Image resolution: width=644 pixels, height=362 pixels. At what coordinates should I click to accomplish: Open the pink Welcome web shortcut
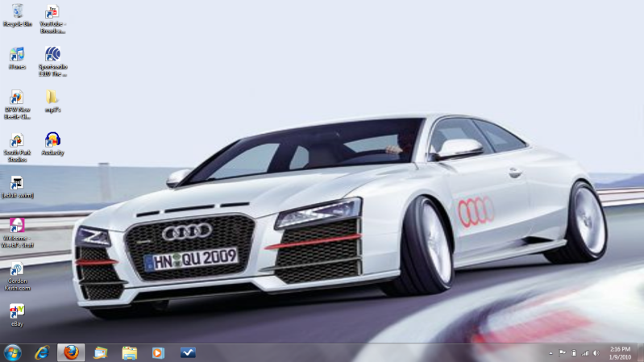(x=17, y=233)
